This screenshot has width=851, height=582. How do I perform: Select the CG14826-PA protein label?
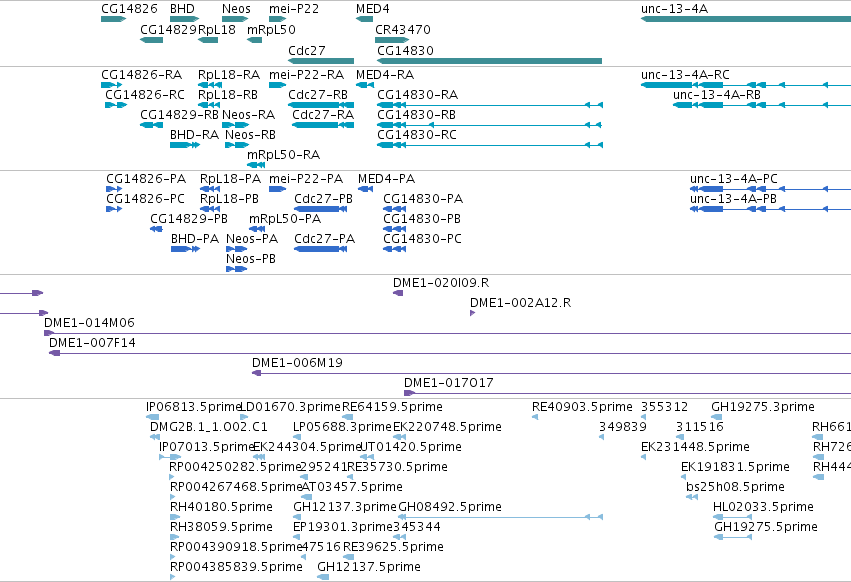pos(146,179)
